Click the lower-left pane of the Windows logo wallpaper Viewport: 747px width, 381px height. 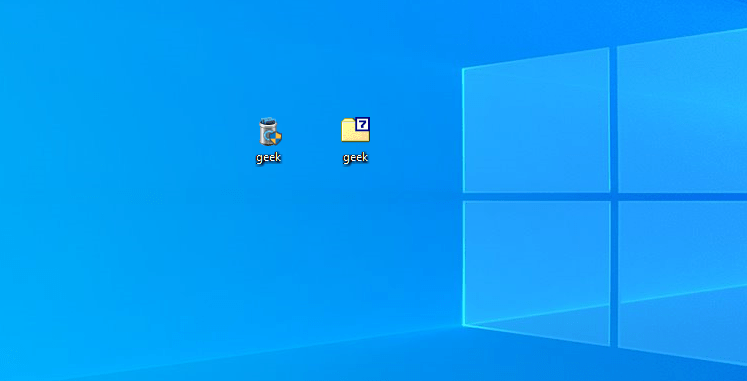tap(537, 271)
